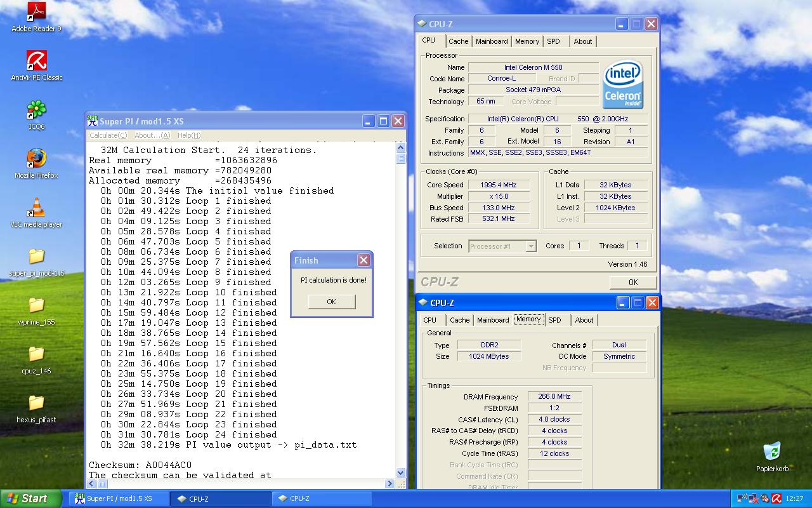Close the Finish dialog with X
Screen dimensions: 812x508
point(363,260)
